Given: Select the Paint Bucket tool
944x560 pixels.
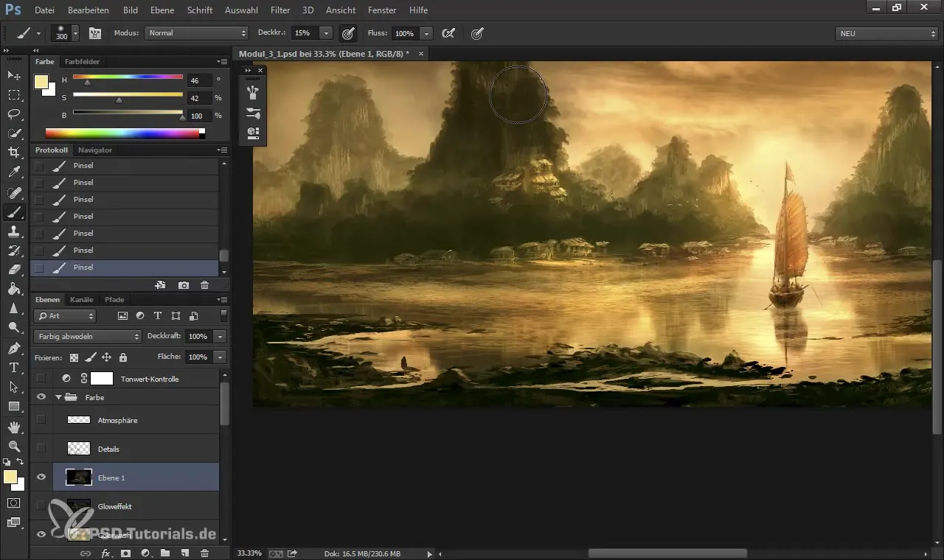Looking at the screenshot, I should click(x=14, y=290).
